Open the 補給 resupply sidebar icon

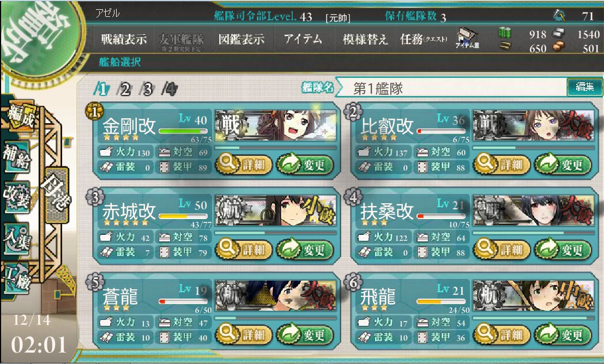tap(16, 156)
